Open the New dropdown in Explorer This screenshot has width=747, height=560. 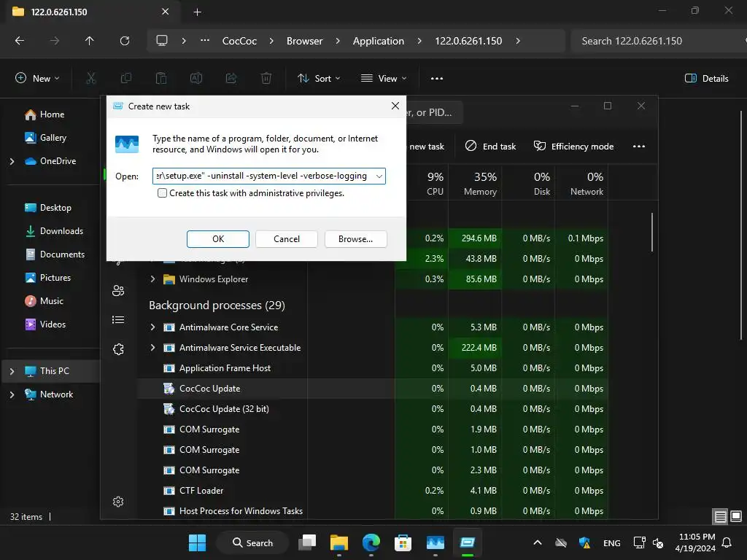37,78
